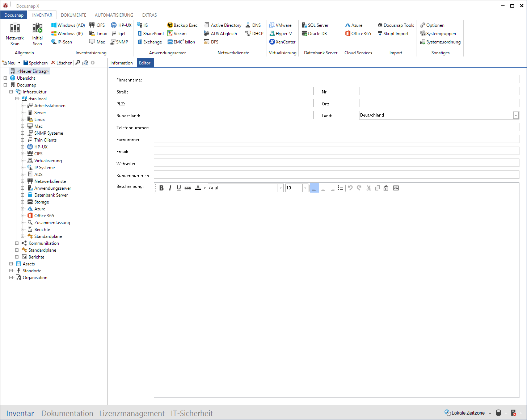Open Systemgruppen
The height and width of the screenshot is (420, 527).
[438, 34]
